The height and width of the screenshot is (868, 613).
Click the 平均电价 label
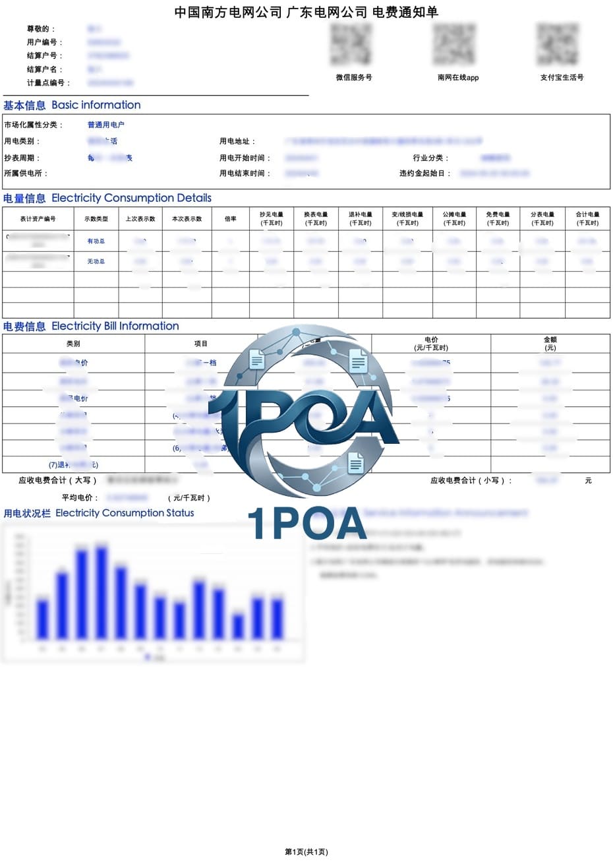coord(80,498)
